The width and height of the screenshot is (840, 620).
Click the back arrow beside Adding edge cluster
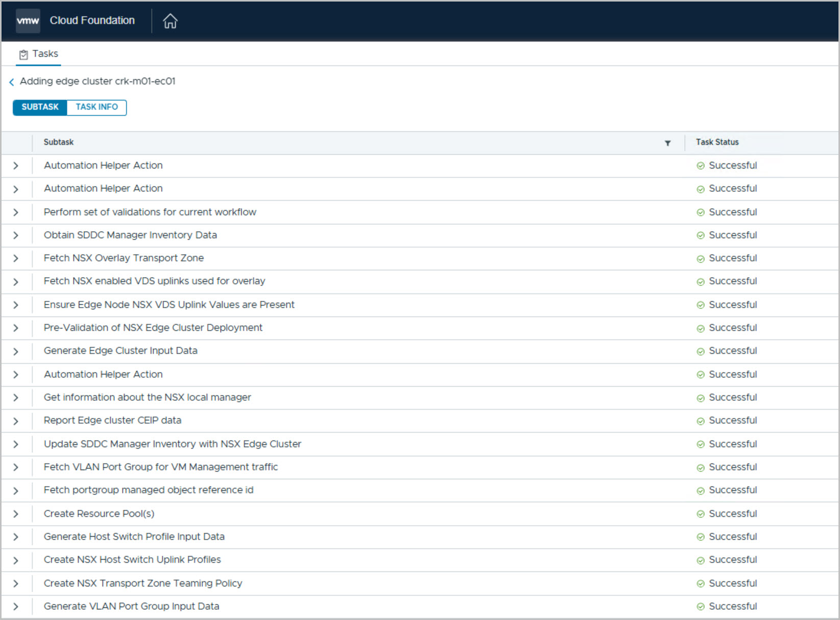click(12, 82)
